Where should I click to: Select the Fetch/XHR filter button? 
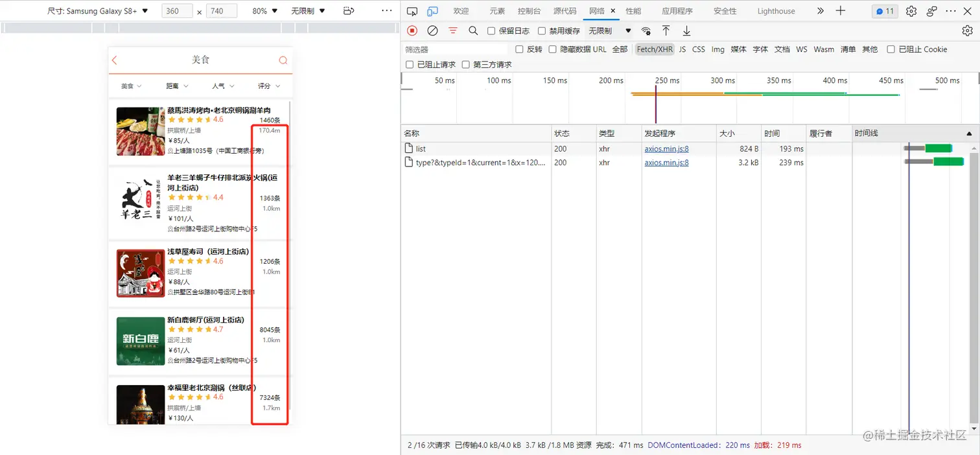point(655,49)
